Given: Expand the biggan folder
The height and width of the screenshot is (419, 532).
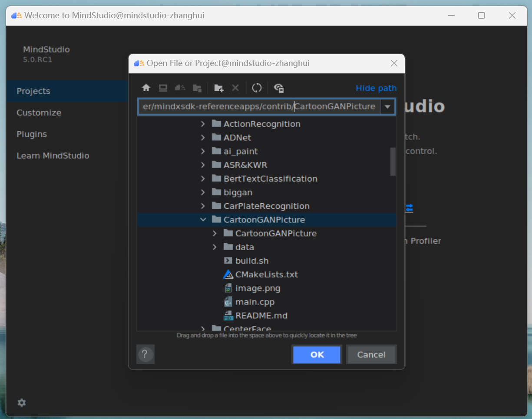Looking at the screenshot, I should pos(203,192).
